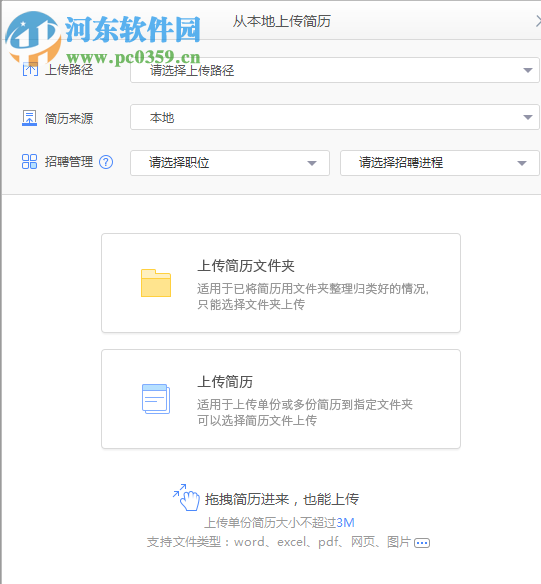Screen dimensions: 541x584
Task: Click the 简历来源 source icon
Action: pyautogui.click(x=29, y=118)
